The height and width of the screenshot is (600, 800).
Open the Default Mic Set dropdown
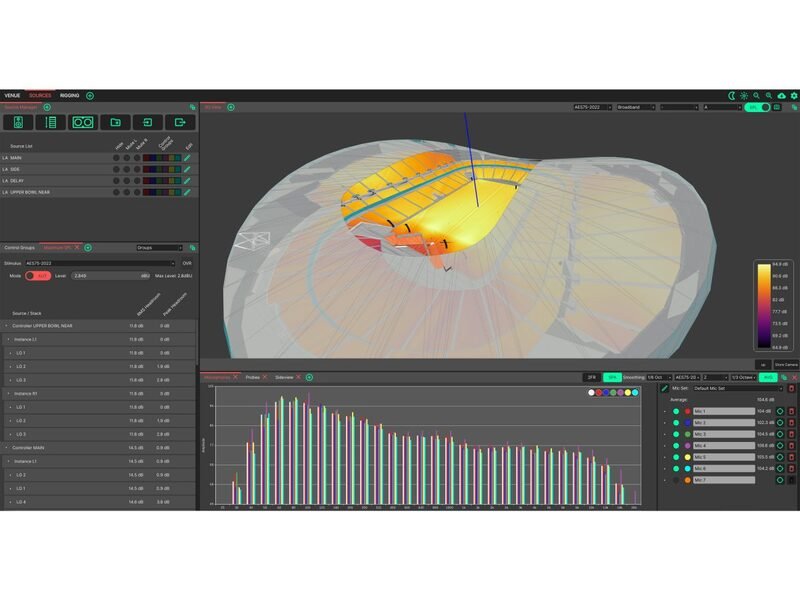[738, 389]
